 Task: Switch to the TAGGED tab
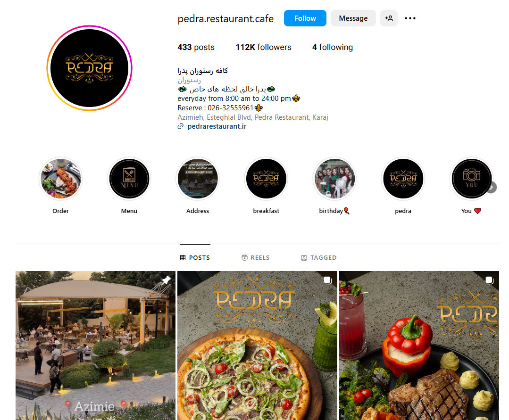click(319, 257)
